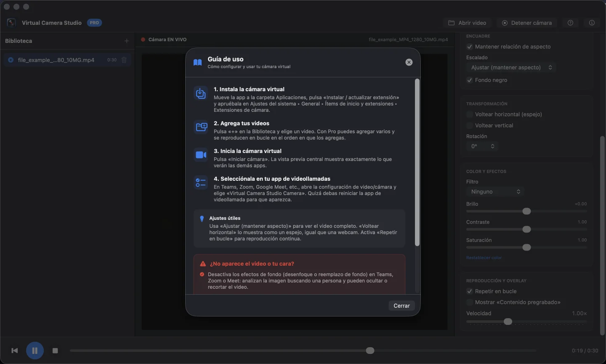The image size is (606, 364).
Task: Toggle the Fondo negro checkbox
Action: pyautogui.click(x=470, y=80)
